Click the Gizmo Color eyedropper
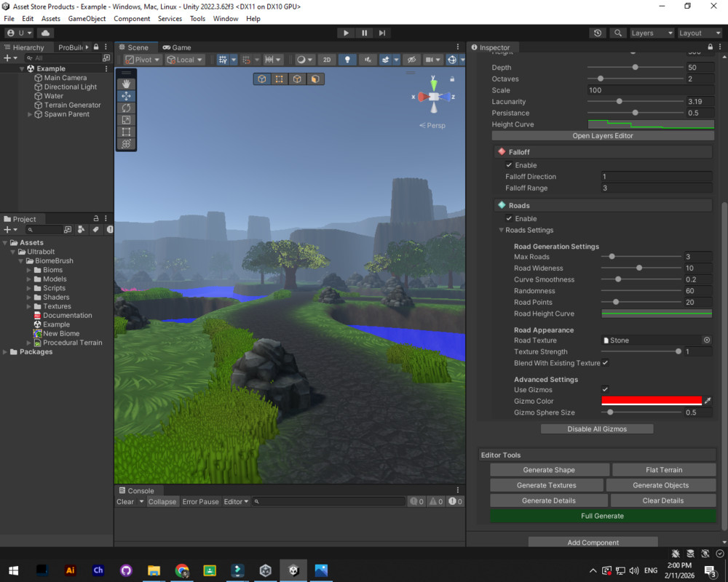The height and width of the screenshot is (582, 728). pyautogui.click(x=708, y=401)
